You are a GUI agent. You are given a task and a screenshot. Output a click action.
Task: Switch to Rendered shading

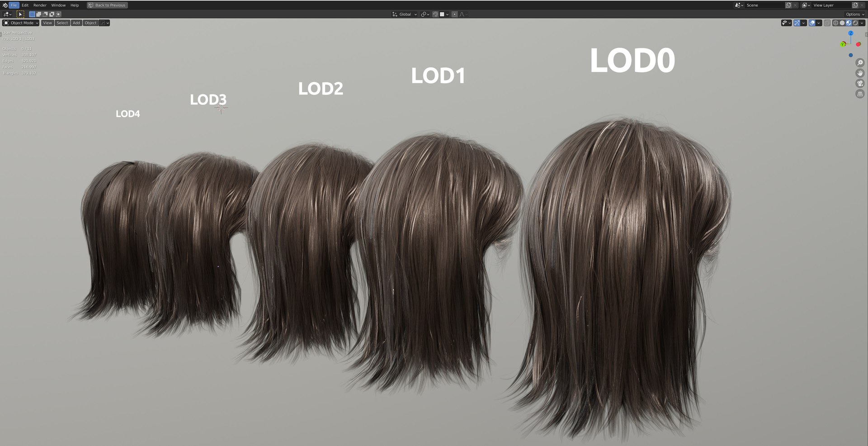[x=855, y=23]
